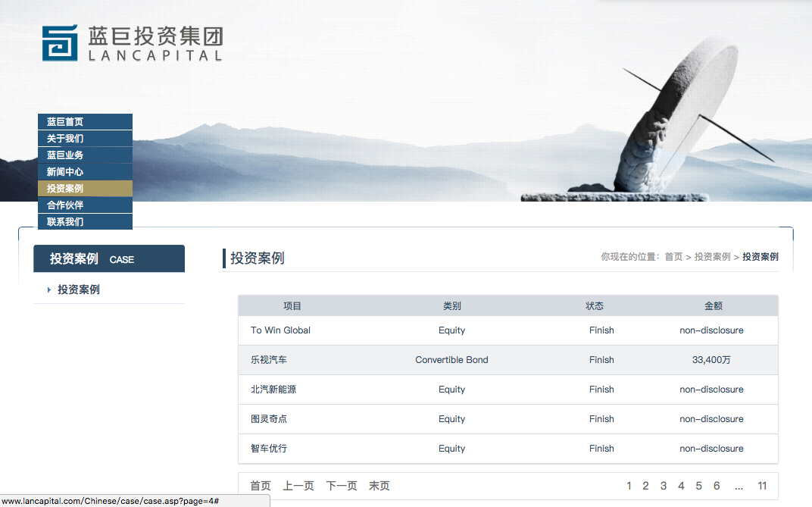Open the 北汽新能源 project entry

click(273, 390)
